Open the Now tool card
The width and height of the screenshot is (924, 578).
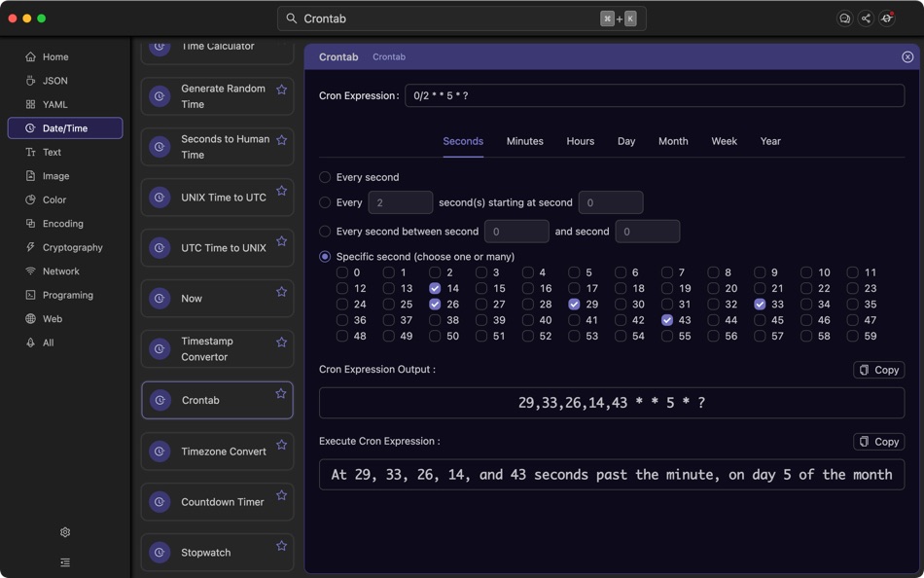218,299
